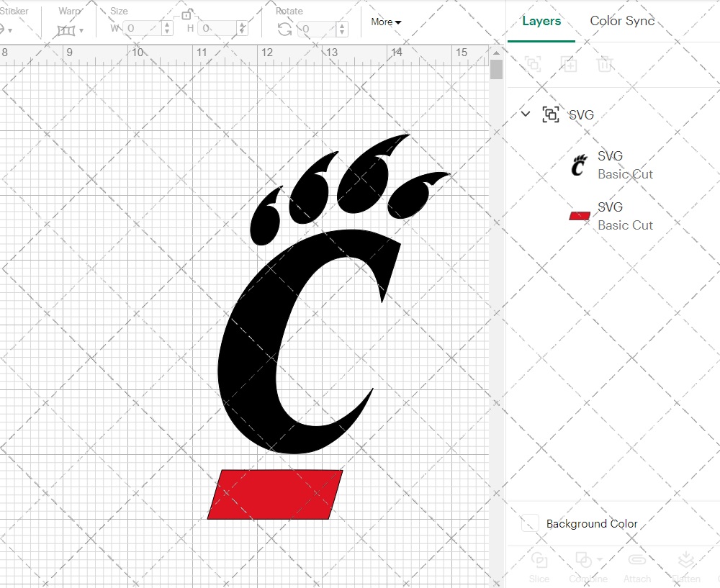Increase width using the W stepper arrow
This screenshot has width=720, height=588.
[167, 26]
